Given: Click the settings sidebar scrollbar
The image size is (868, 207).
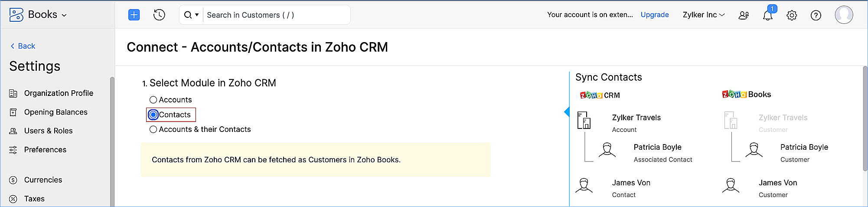Looking at the screenshot, I should [112, 139].
